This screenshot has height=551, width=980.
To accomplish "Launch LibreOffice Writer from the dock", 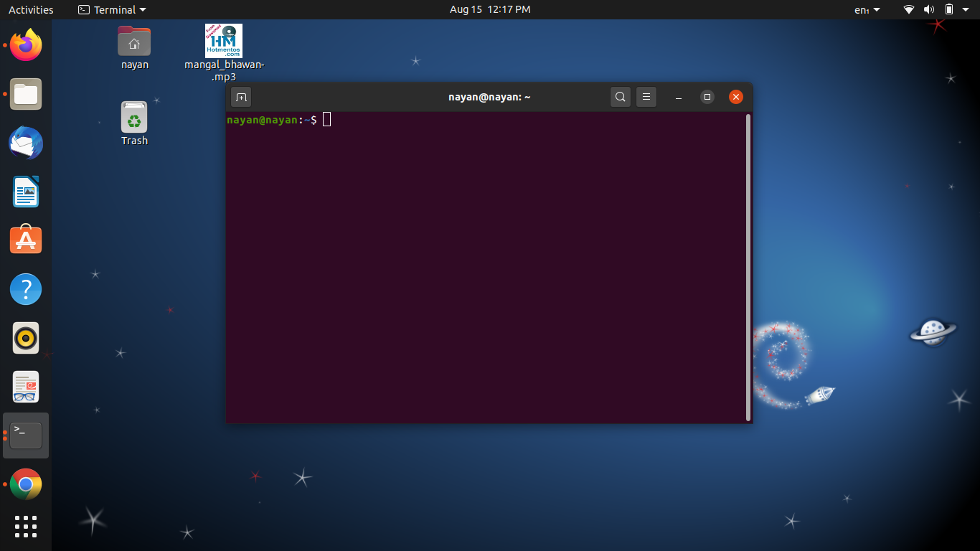I will tap(26, 192).
